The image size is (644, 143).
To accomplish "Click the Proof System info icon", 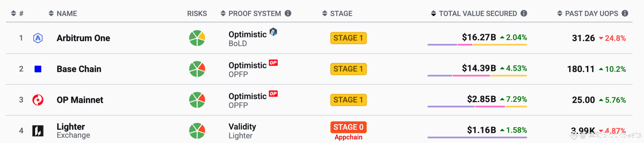I will (x=288, y=13).
